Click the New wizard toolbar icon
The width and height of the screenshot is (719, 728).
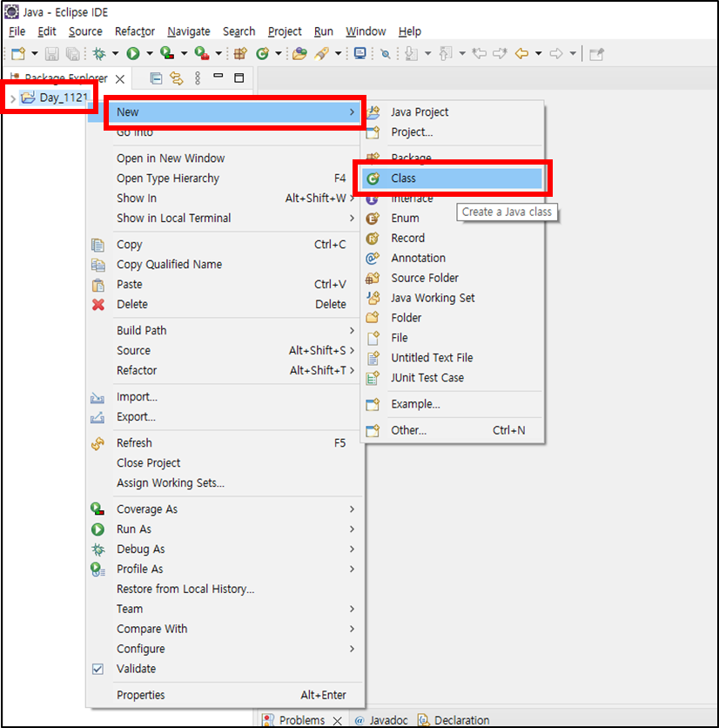click(x=18, y=54)
